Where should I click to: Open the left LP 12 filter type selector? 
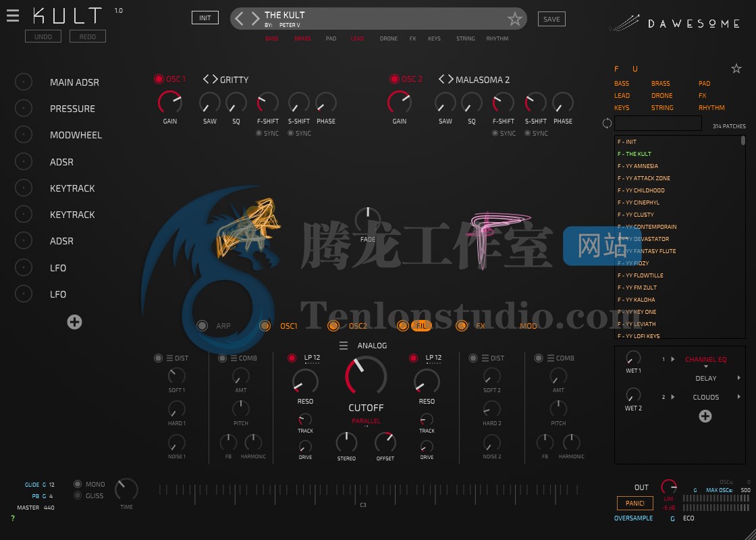(312, 358)
